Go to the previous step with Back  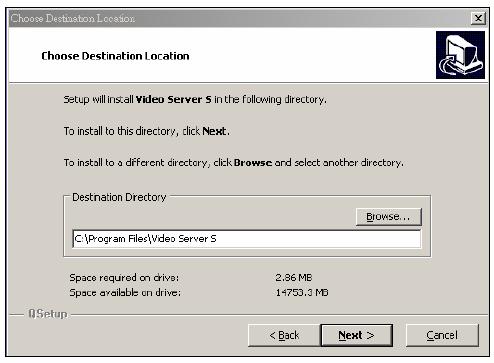tap(284, 335)
